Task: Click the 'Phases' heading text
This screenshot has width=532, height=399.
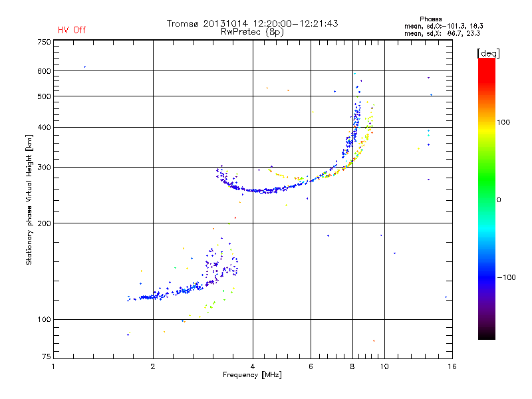Action: click(430, 19)
